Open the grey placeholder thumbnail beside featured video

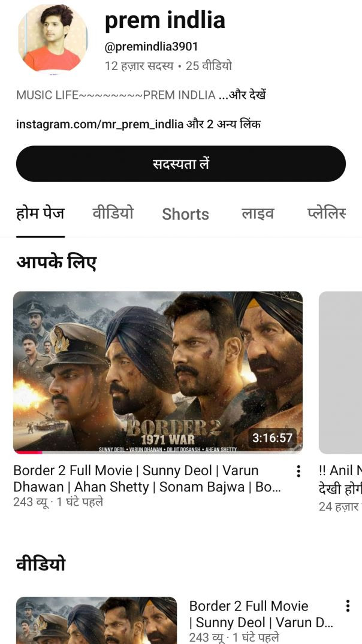[x=340, y=372]
